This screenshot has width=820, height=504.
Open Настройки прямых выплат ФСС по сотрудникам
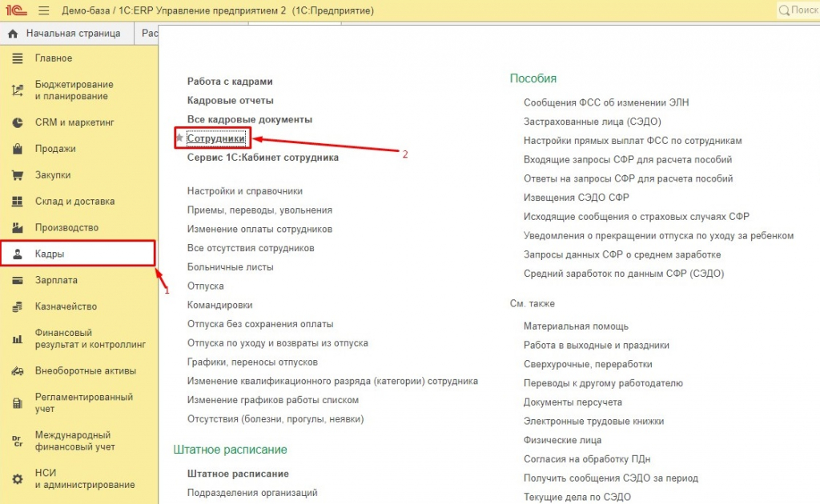pyautogui.click(x=633, y=141)
